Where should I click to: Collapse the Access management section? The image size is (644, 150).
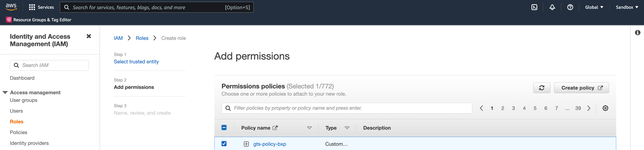pyautogui.click(x=5, y=92)
